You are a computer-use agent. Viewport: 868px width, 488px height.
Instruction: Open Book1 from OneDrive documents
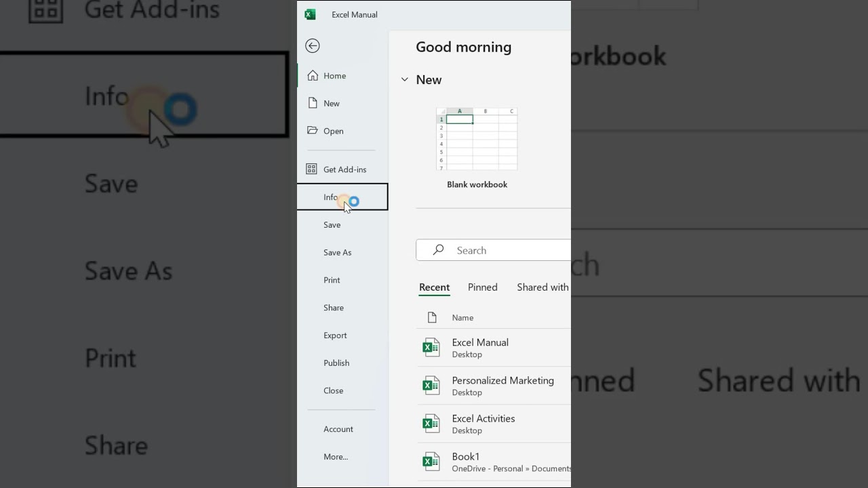click(494, 462)
